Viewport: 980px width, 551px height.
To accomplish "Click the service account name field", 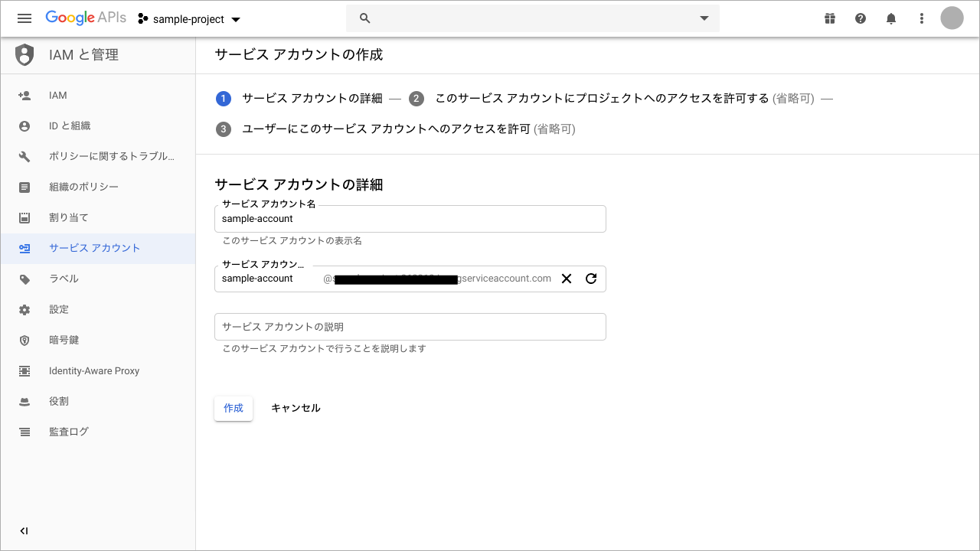I will point(410,218).
